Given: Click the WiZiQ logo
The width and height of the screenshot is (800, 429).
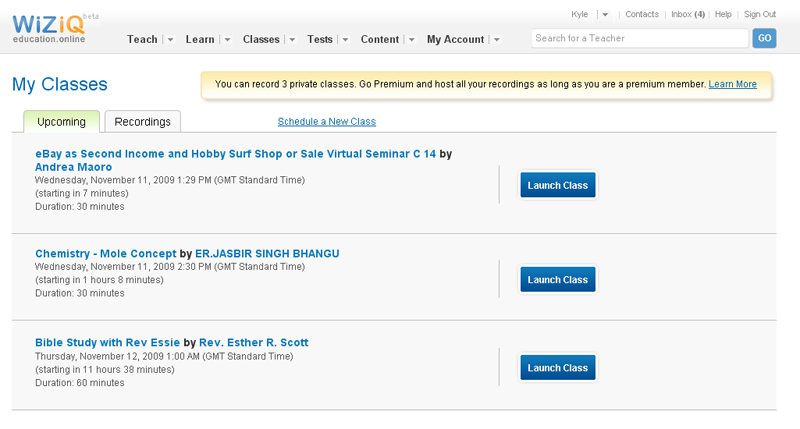Looking at the screenshot, I should (x=50, y=26).
